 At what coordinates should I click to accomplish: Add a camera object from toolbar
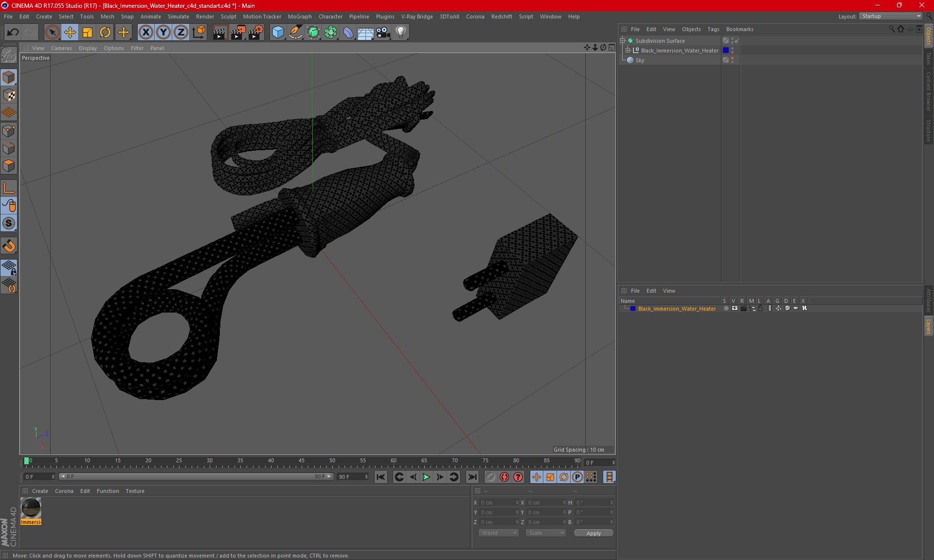click(x=383, y=33)
